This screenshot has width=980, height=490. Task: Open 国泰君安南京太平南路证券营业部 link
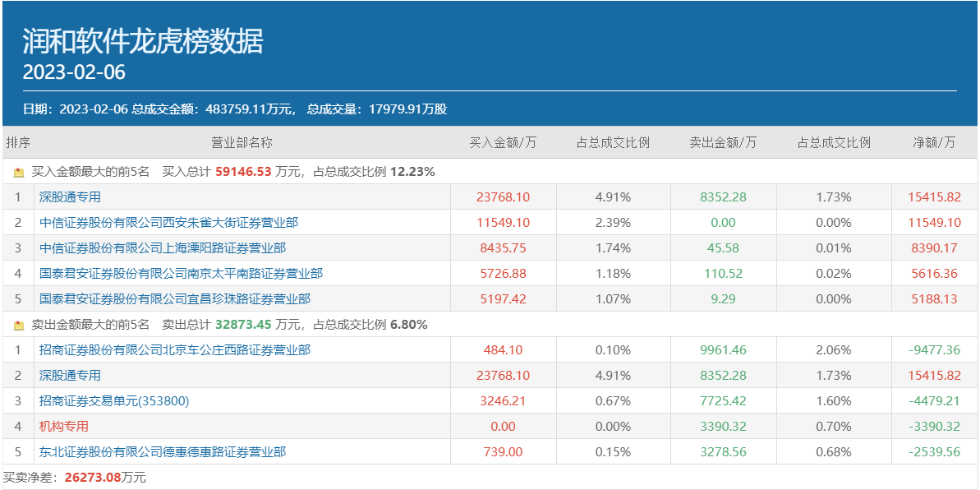181,274
